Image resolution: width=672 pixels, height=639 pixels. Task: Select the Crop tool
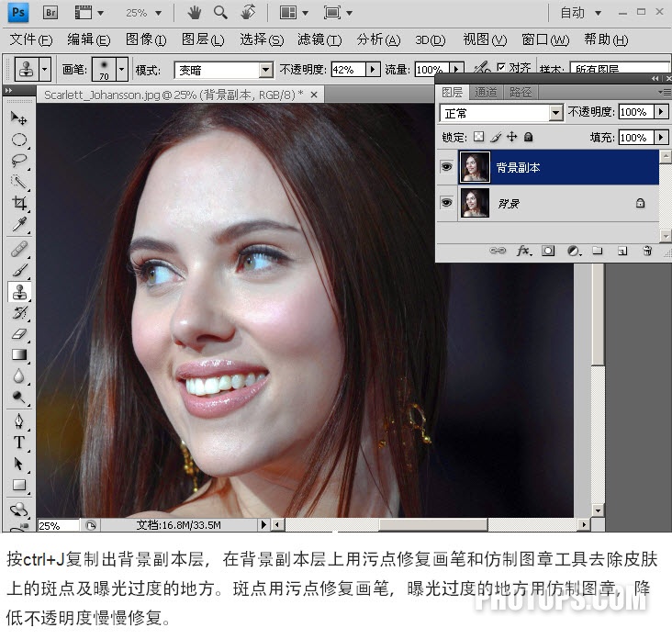(x=19, y=203)
